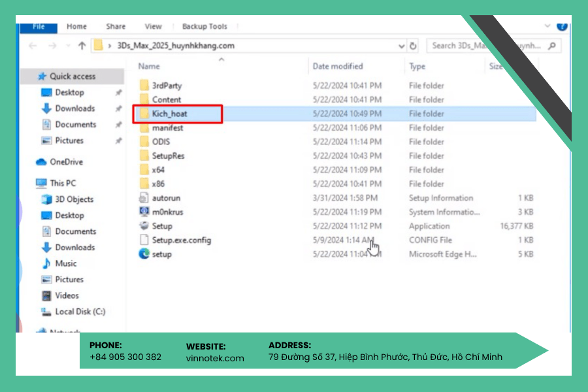Image resolution: width=588 pixels, height=392 pixels.
Task: Select the Content folder
Action: [166, 100]
